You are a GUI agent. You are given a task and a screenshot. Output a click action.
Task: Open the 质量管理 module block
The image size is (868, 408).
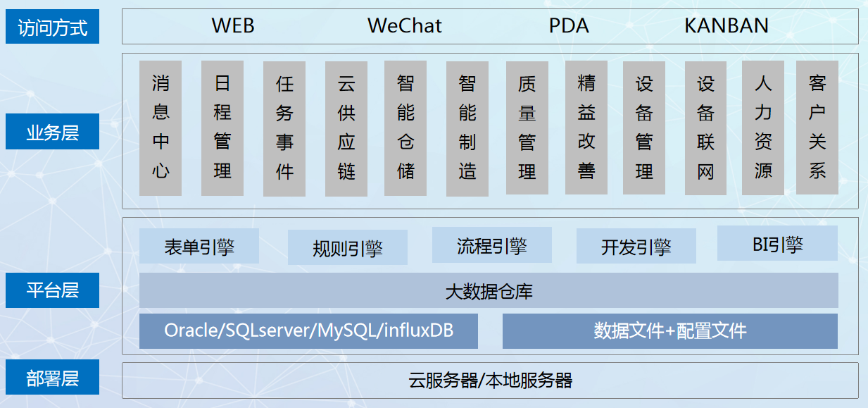[x=527, y=128]
